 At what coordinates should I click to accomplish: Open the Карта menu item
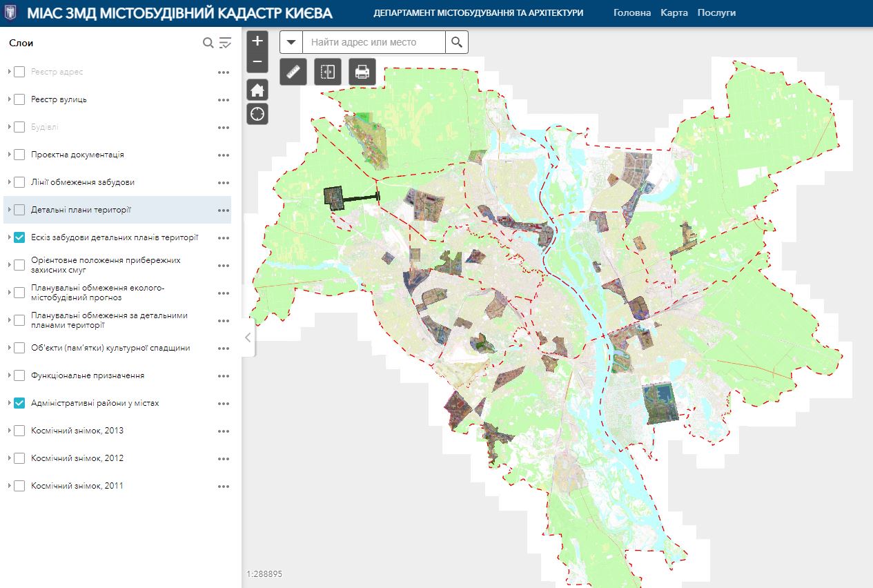pyautogui.click(x=674, y=13)
